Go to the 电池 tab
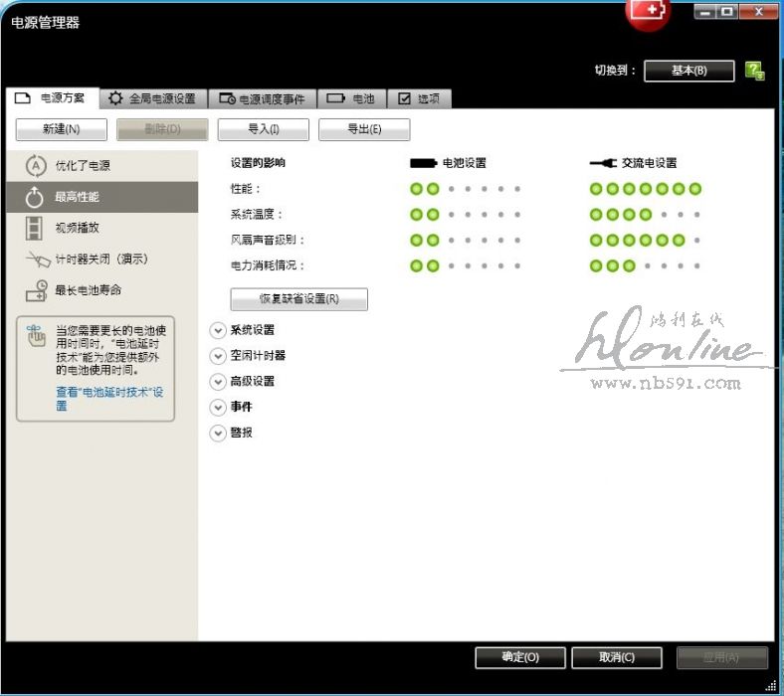This screenshot has width=784, height=696. pyautogui.click(x=351, y=99)
